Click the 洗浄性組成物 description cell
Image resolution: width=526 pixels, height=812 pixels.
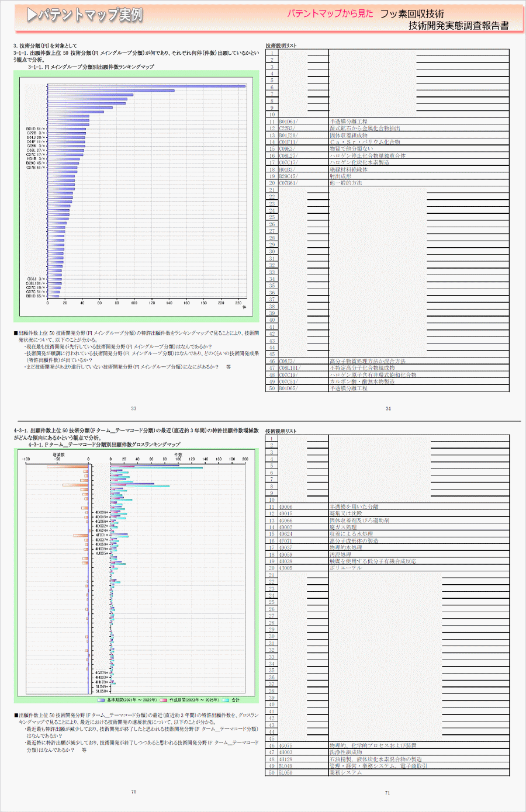[x=345, y=752]
